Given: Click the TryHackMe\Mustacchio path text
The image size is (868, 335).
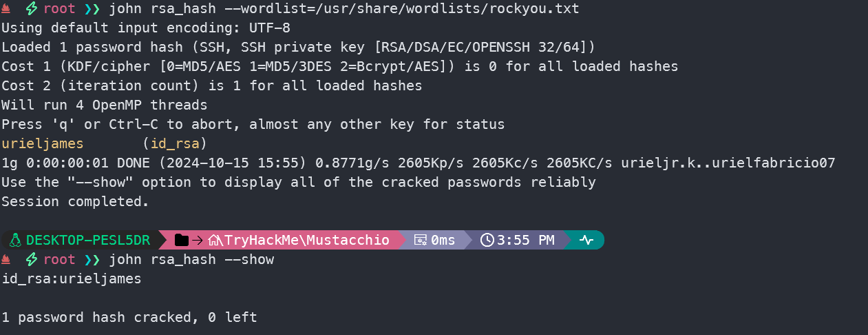Looking at the screenshot, I should [306, 240].
